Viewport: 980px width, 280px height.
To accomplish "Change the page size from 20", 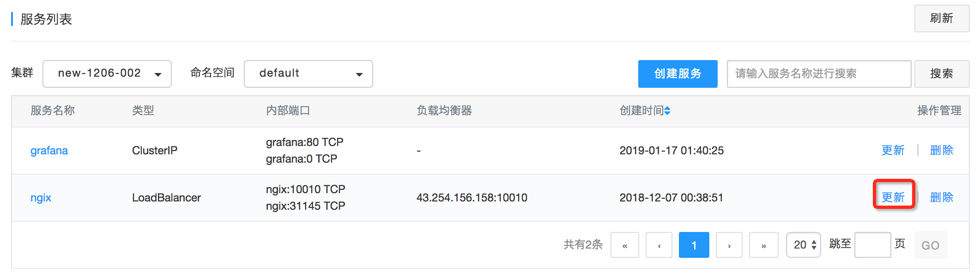I will 803,245.
